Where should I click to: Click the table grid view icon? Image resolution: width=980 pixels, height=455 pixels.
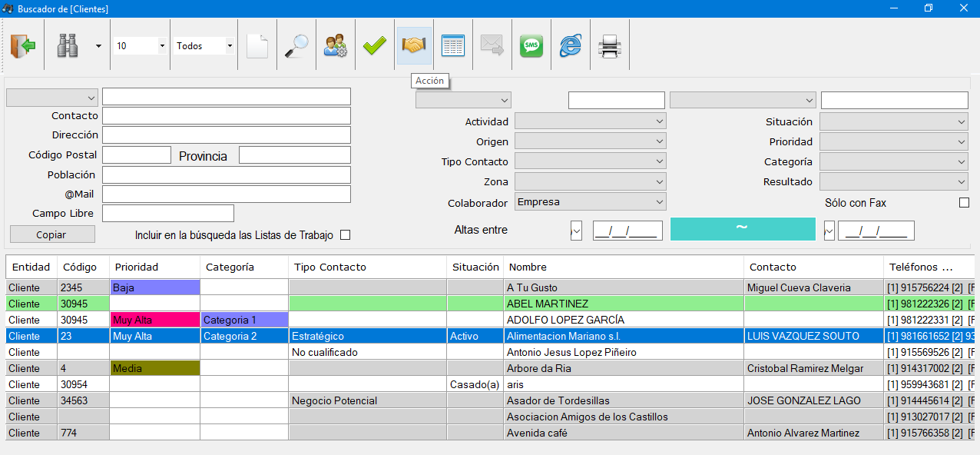point(453,46)
